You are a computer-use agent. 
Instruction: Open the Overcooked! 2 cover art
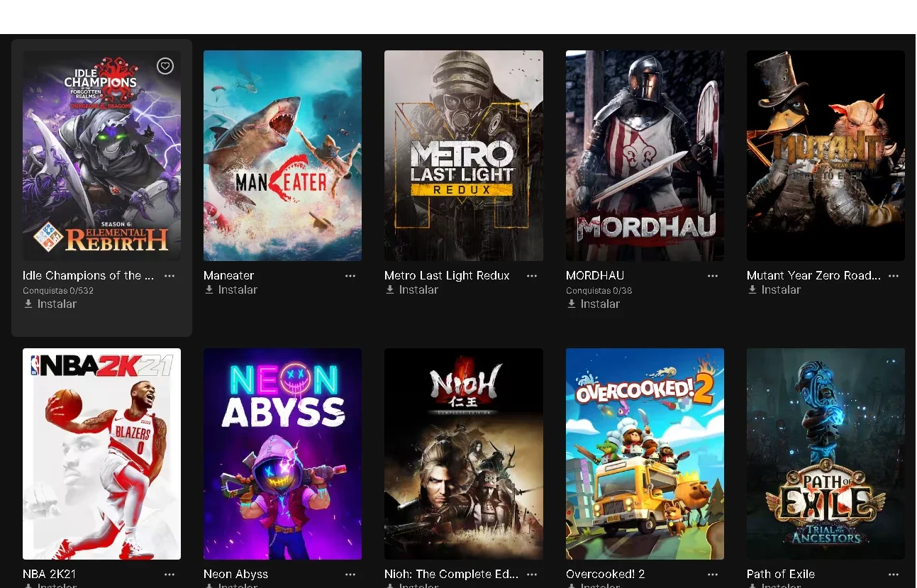pyautogui.click(x=645, y=454)
